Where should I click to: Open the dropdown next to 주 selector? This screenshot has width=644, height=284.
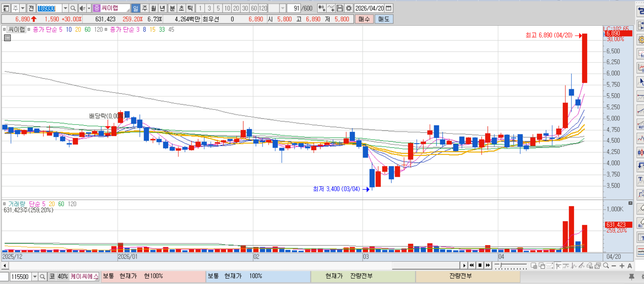[x=23, y=8]
